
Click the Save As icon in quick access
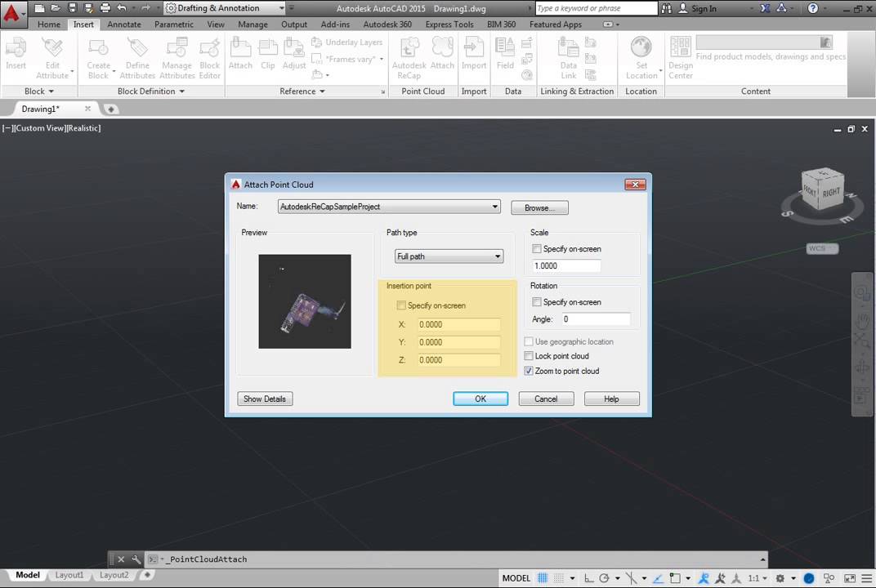(88, 8)
